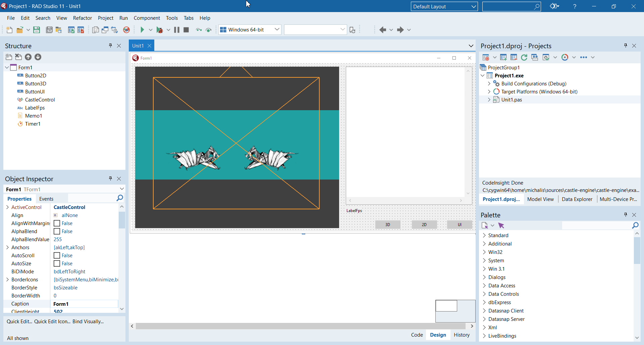Click the Pause debugging toolbar icon

[177, 30]
